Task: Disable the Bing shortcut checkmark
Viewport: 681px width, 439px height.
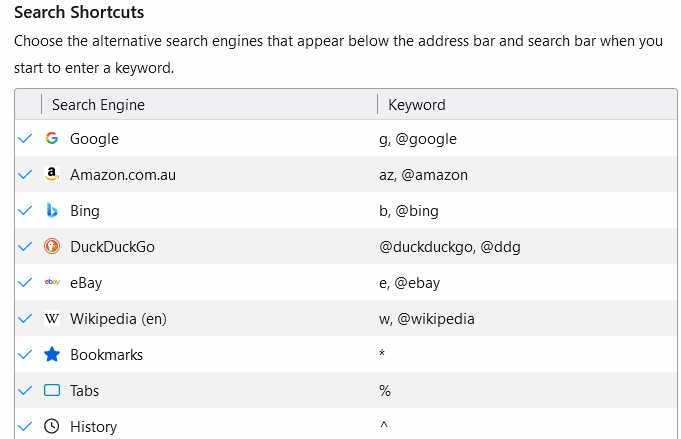Action: coord(26,210)
